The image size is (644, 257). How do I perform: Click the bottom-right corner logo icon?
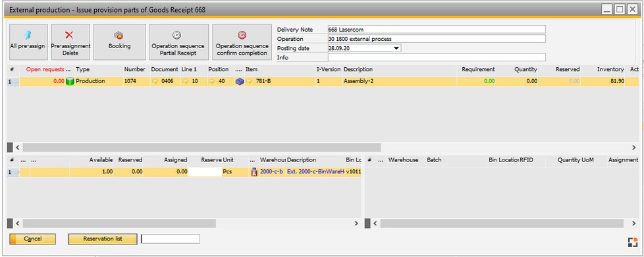point(633,243)
